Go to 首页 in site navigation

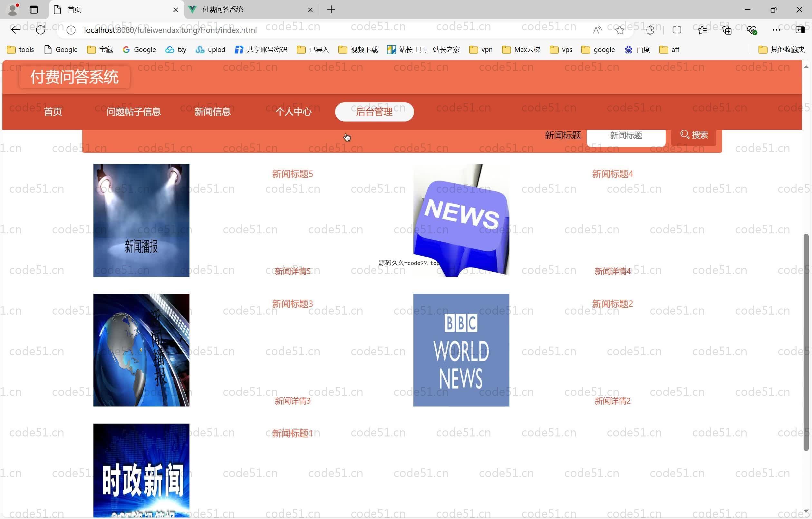53,112
